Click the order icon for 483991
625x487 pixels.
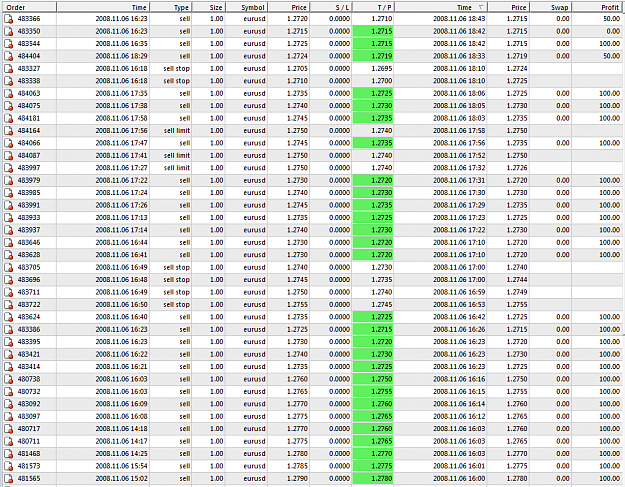tap(8, 205)
